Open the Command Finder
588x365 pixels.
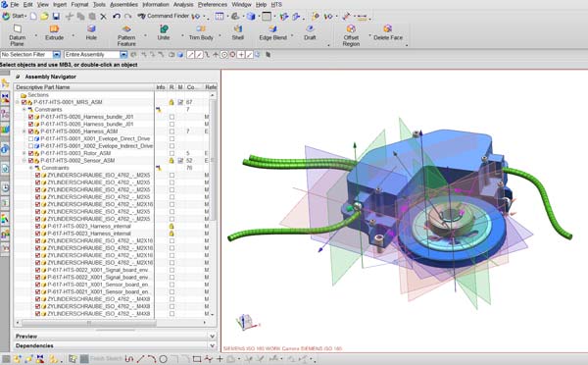click(164, 16)
